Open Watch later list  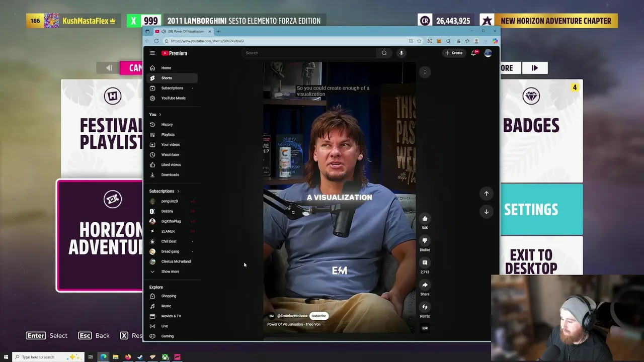[x=172, y=154]
